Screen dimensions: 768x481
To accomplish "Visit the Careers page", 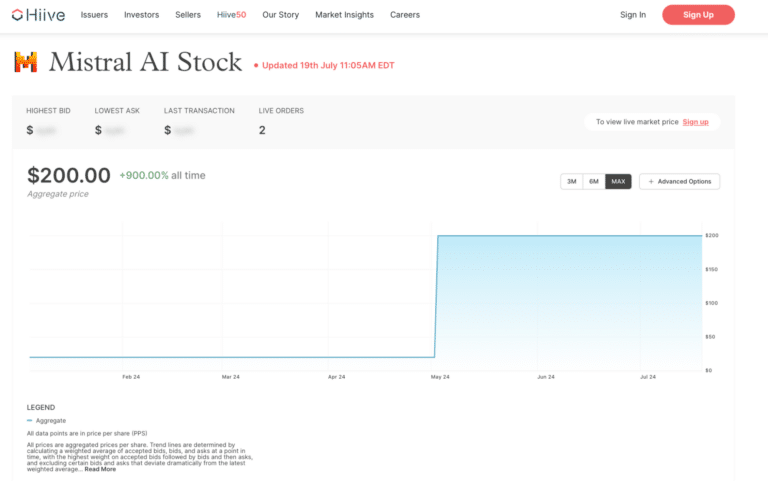I will tap(405, 15).
